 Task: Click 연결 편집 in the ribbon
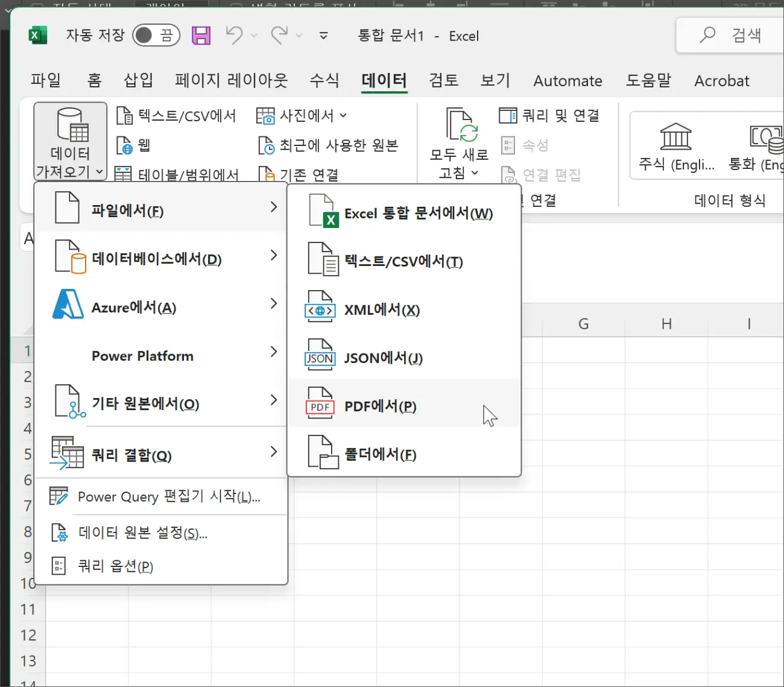point(541,174)
